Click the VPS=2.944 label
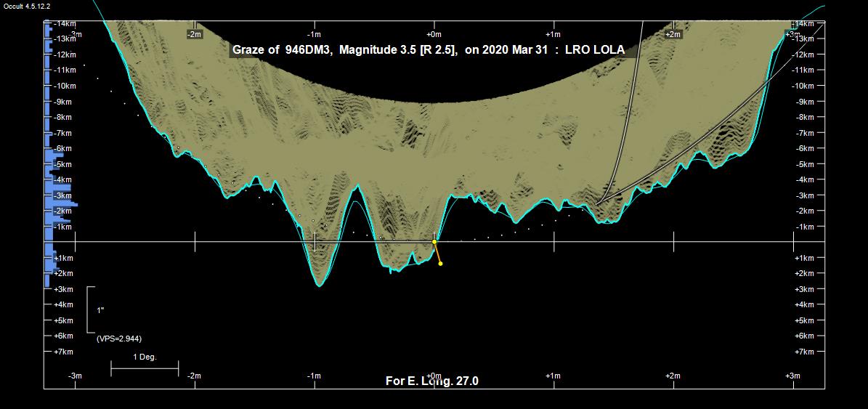 118,339
